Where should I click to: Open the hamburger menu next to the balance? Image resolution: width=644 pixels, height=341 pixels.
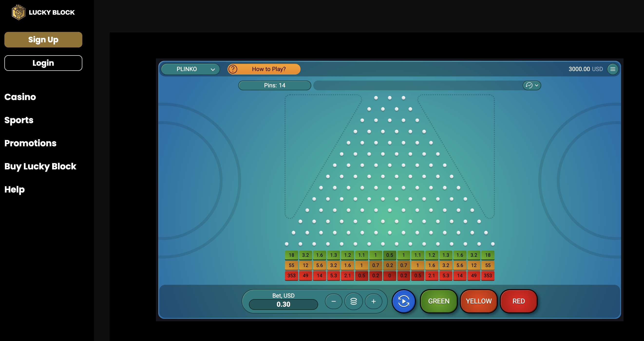(x=613, y=69)
